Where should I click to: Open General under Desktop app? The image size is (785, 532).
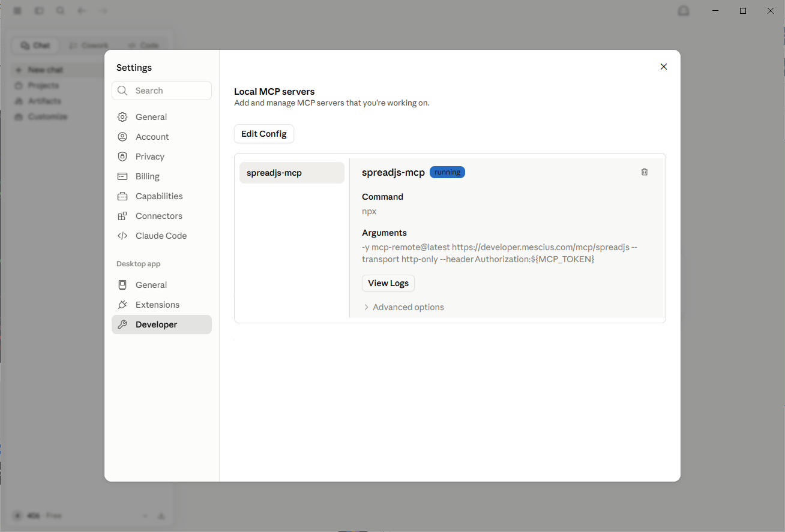click(161, 285)
